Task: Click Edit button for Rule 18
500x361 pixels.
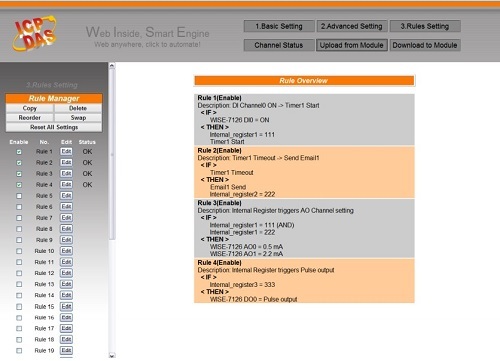Action: (x=66, y=339)
